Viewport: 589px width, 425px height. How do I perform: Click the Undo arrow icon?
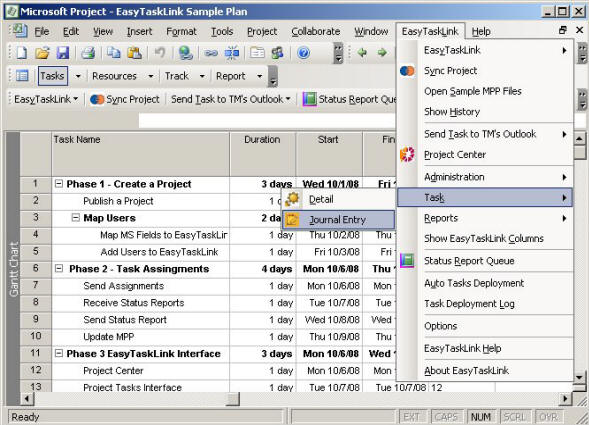click(x=160, y=53)
